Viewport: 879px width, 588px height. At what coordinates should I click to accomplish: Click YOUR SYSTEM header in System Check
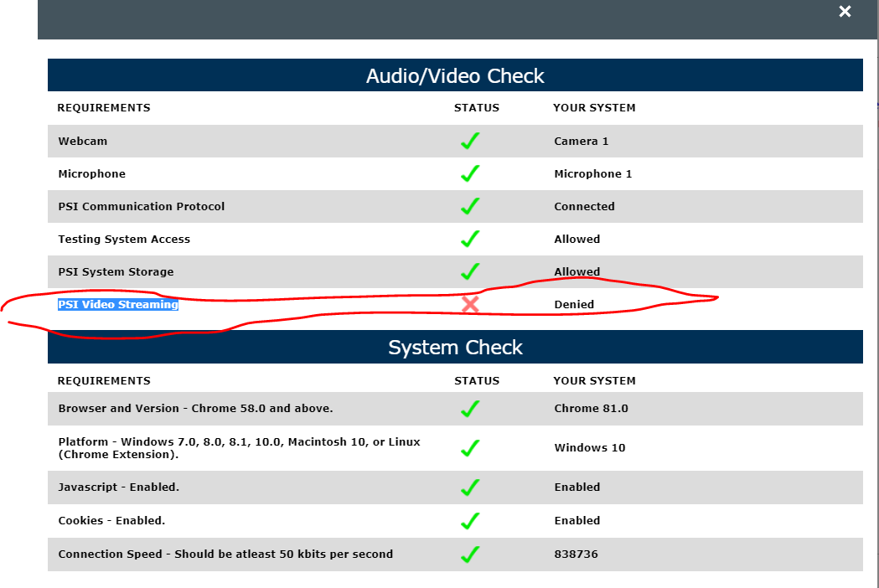click(x=594, y=380)
